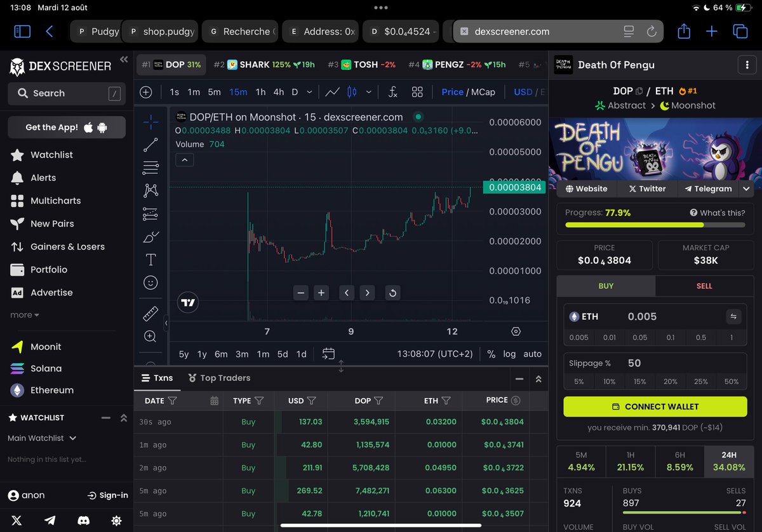
Task: Open the Discord icon in sidebar footer
Action: 83,521
